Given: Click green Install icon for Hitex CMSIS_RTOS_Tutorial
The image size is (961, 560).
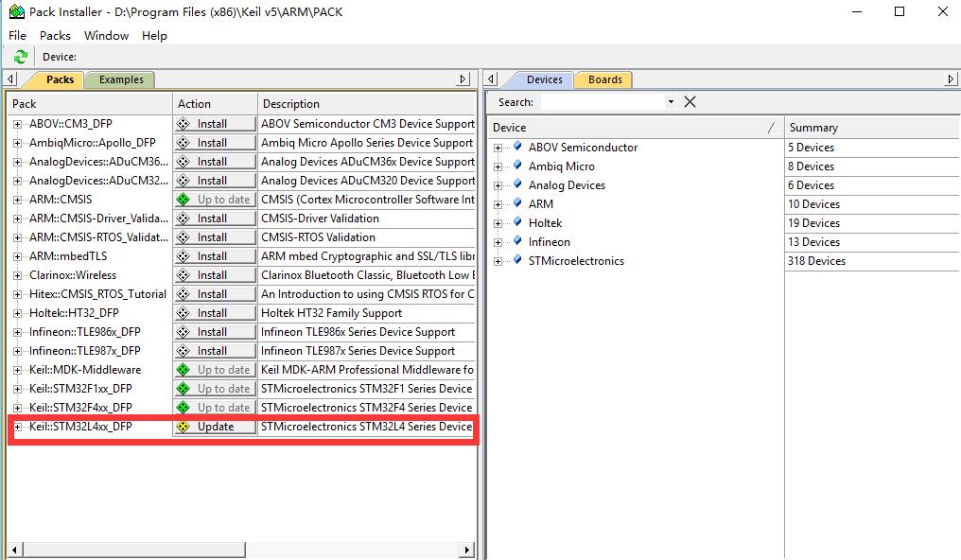Looking at the screenshot, I should 183,293.
